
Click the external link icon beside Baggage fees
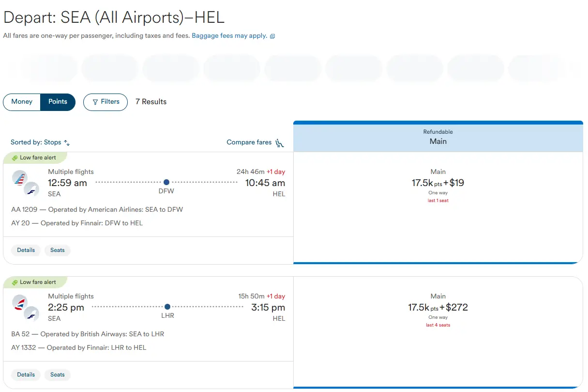[272, 36]
